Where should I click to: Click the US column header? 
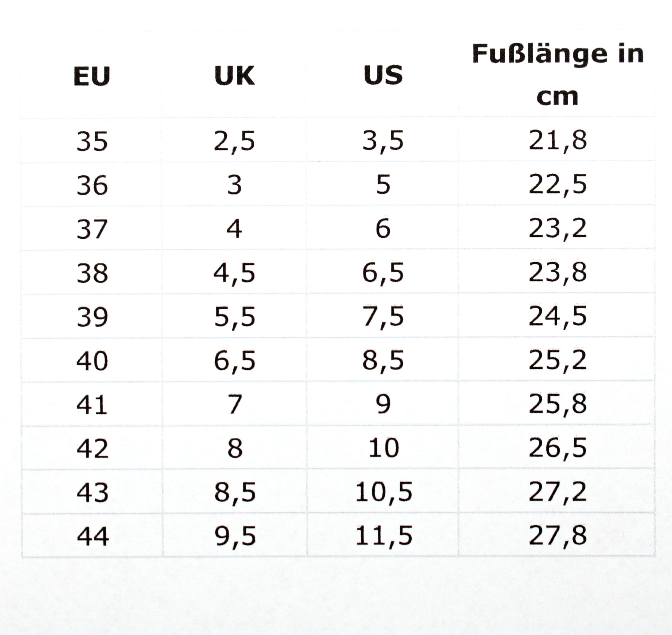coord(383,75)
